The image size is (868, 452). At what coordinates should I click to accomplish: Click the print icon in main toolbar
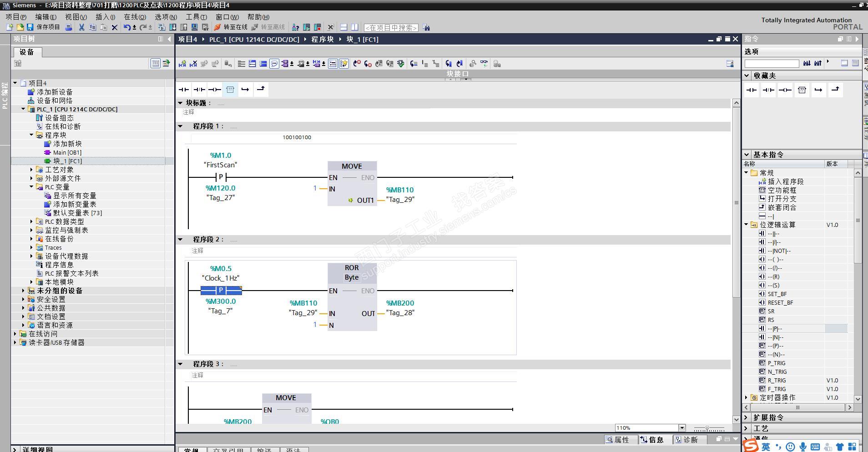pos(69,27)
